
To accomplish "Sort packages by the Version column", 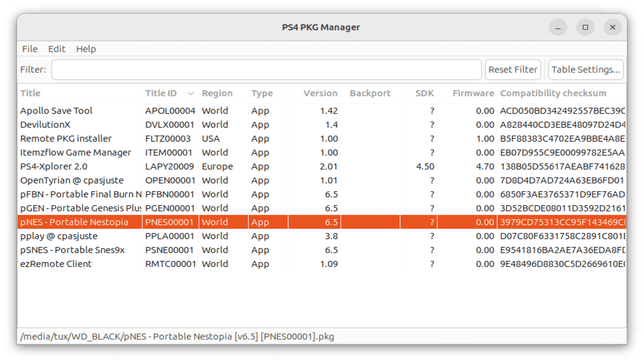I will pos(320,93).
